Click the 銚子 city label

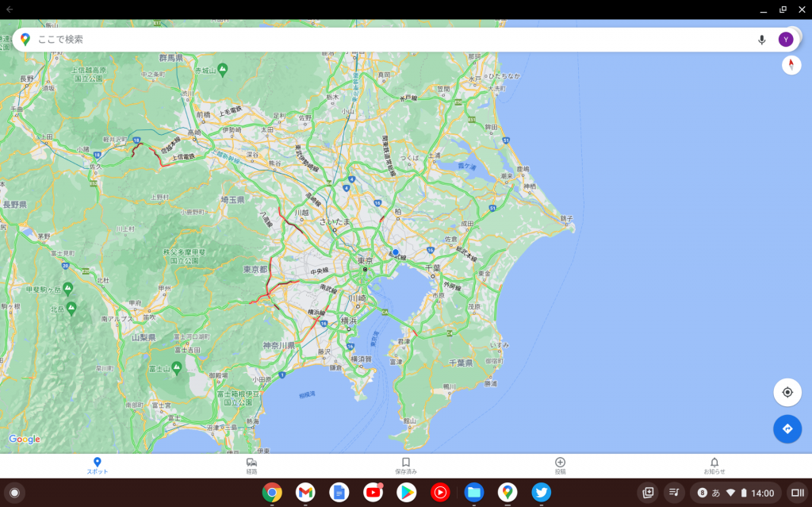tap(566, 219)
